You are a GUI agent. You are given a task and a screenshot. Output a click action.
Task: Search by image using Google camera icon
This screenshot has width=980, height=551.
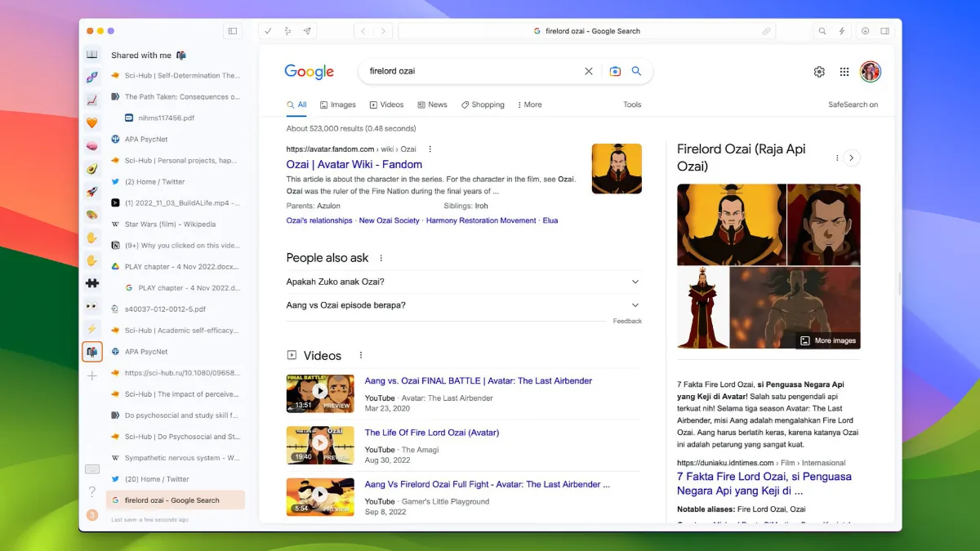pos(615,71)
